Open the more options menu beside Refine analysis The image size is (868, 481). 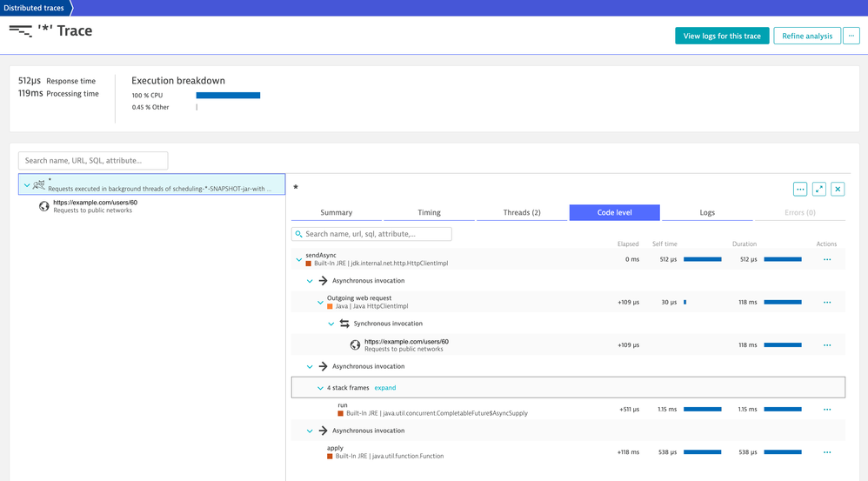851,36
